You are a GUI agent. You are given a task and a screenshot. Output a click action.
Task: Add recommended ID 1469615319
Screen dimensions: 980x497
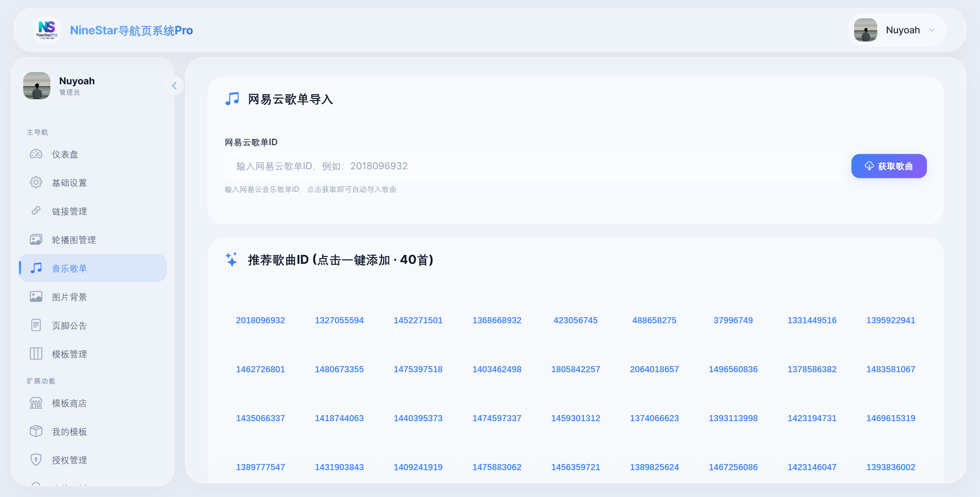click(x=891, y=418)
